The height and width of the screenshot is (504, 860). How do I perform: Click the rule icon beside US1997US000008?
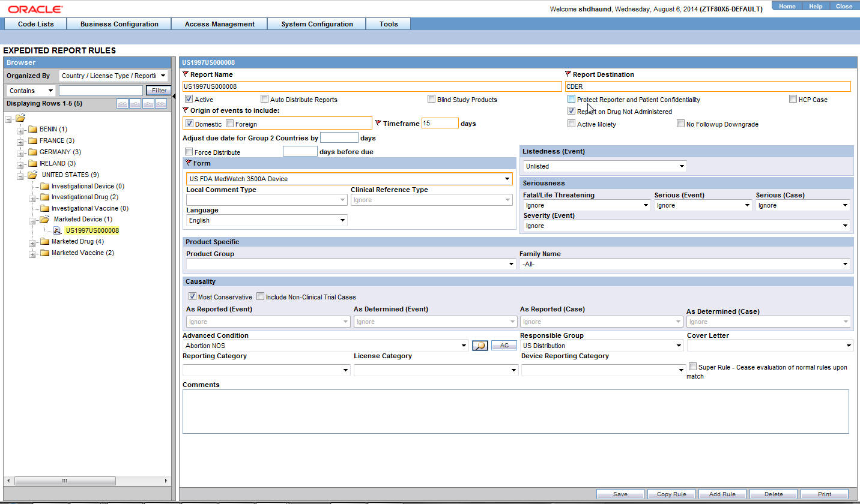point(57,231)
